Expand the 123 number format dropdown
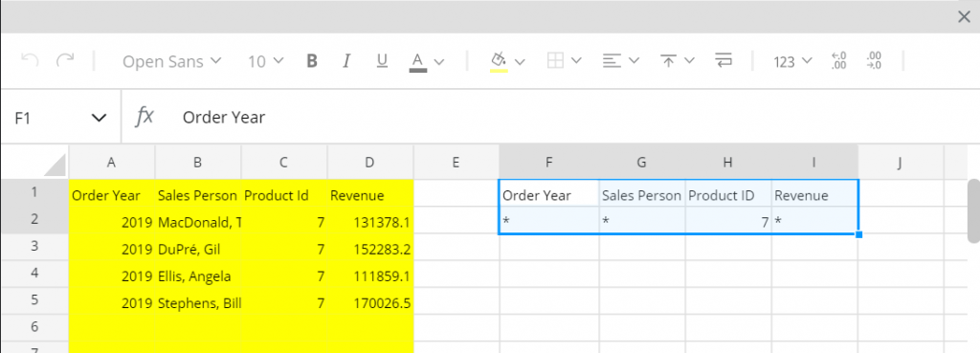This screenshot has width=980, height=353. click(x=792, y=61)
